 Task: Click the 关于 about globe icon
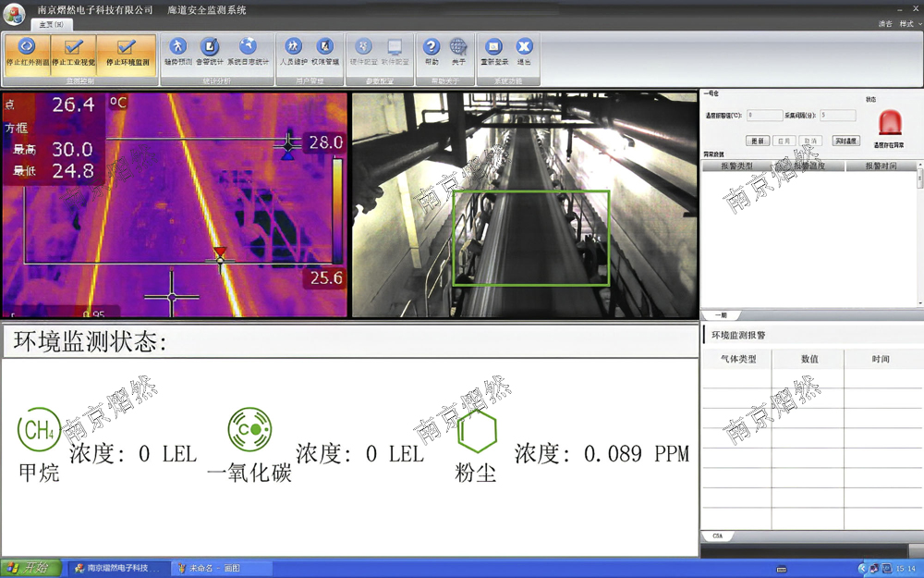[458, 51]
